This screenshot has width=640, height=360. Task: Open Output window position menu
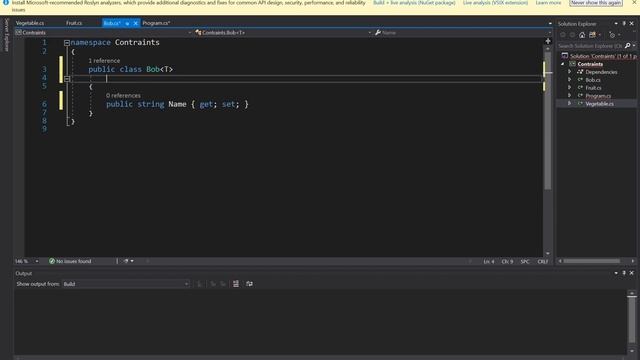(616, 273)
